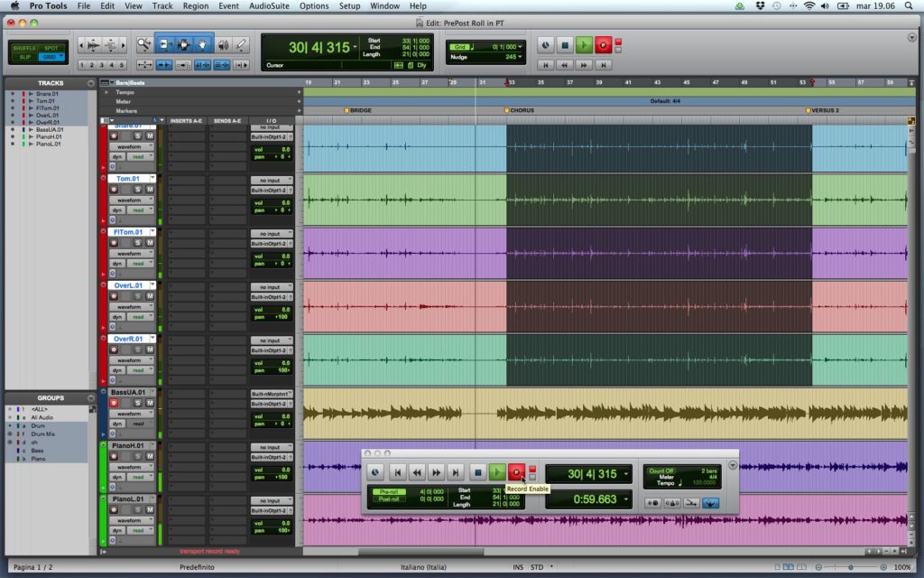Click Record Enable in floating Transport window
Screen dimensions: 924x578
coord(516,472)
